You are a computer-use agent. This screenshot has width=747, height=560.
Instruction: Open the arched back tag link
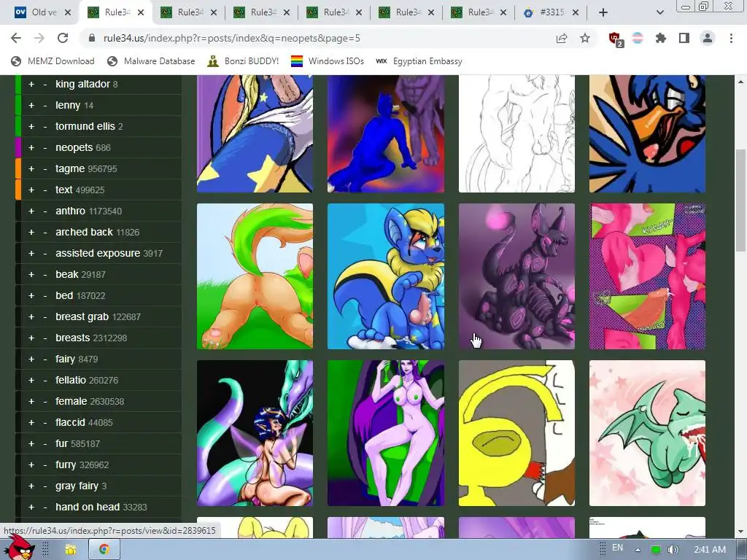84,233
